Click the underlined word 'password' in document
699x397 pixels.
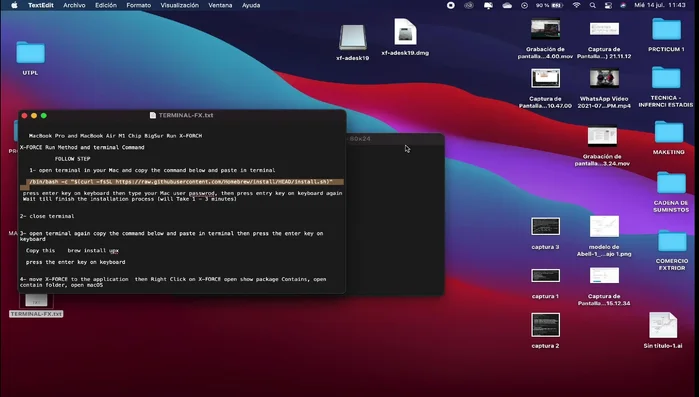[201, 193]
